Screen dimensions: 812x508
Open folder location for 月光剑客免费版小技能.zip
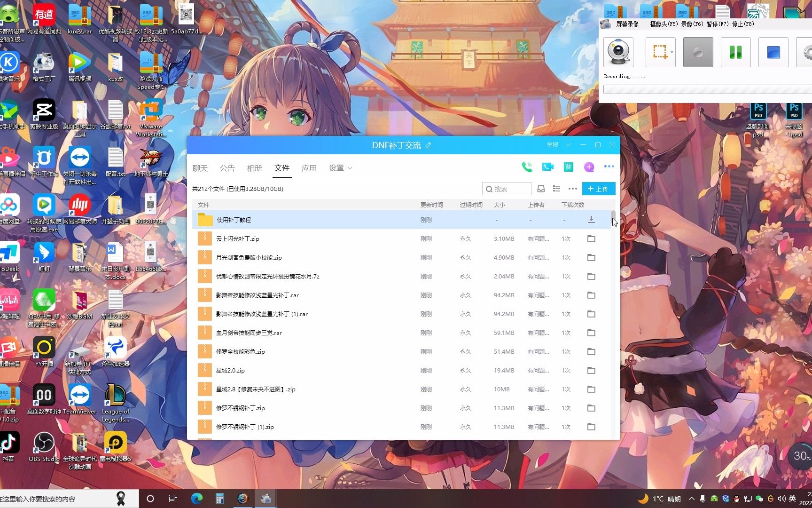tap(592, 258)
